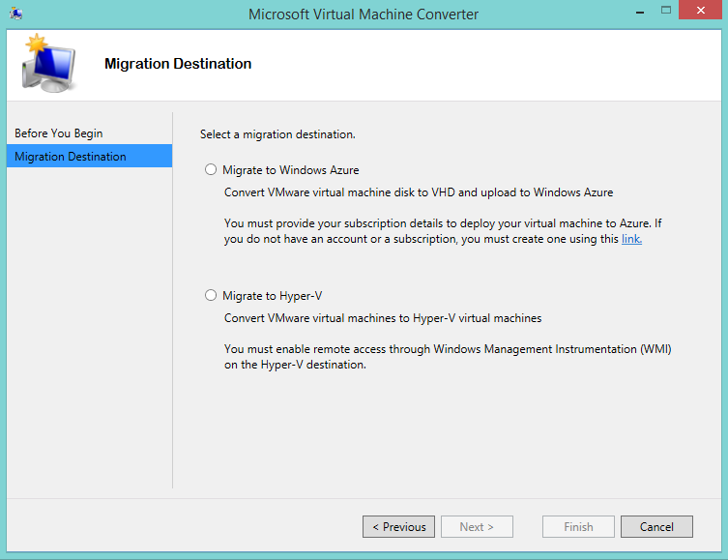Click the Migration Destination page heading
Viewport: 728px width, 560px height.
pyautogui.click(x=178, y=64)
